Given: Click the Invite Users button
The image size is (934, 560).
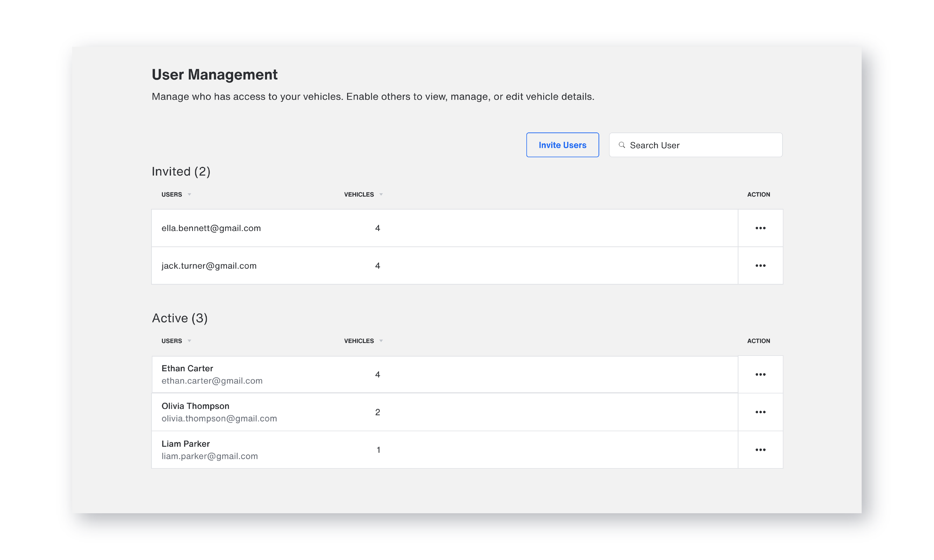Looking at the screenshot, I should [x=563, y=145].
